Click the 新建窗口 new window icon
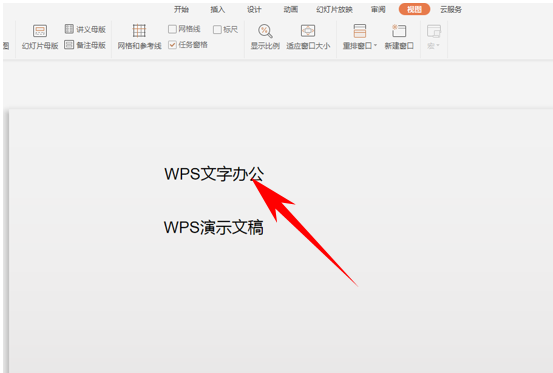Screen dimensions: 553x373 pos(399,31)
